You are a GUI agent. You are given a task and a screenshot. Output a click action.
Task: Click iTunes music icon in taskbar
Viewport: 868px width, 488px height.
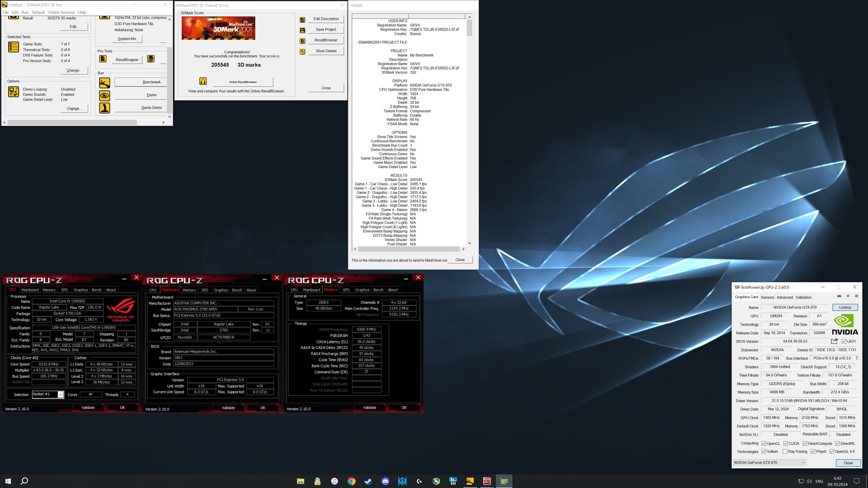click(334, 481)
